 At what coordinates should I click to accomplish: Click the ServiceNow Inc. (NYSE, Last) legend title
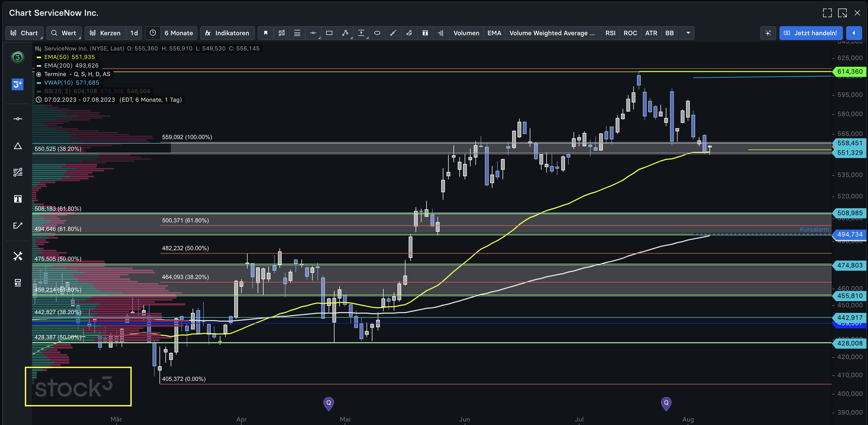tap(84, 49)
